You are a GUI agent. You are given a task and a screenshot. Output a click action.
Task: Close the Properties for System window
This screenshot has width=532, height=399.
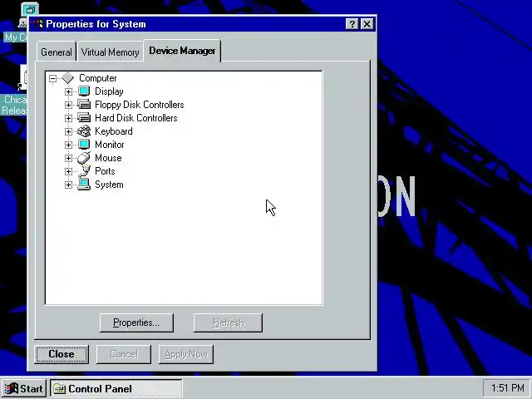tap(367, 24)
